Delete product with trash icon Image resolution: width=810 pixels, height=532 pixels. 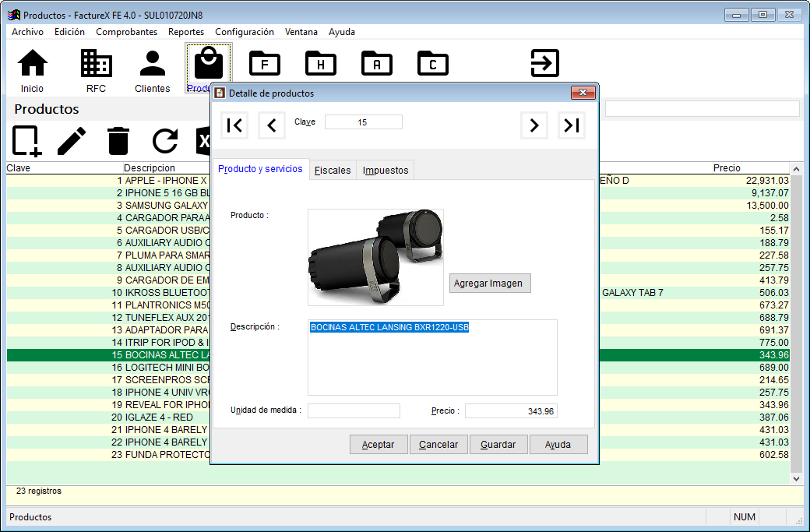(x=118, y=140)
